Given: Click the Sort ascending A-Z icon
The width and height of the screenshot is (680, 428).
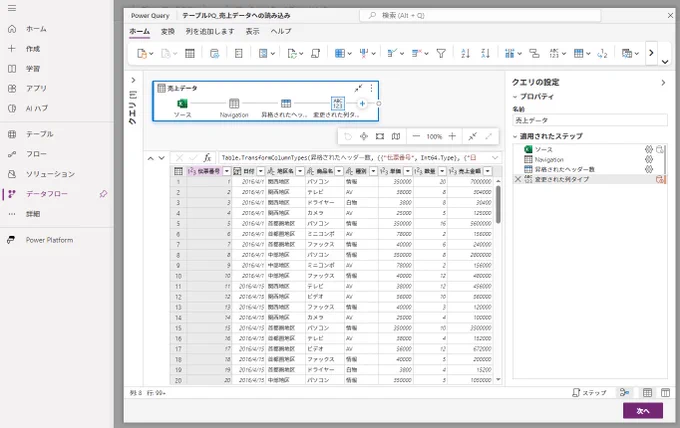Looking at the screenshot, I should 465,53.
